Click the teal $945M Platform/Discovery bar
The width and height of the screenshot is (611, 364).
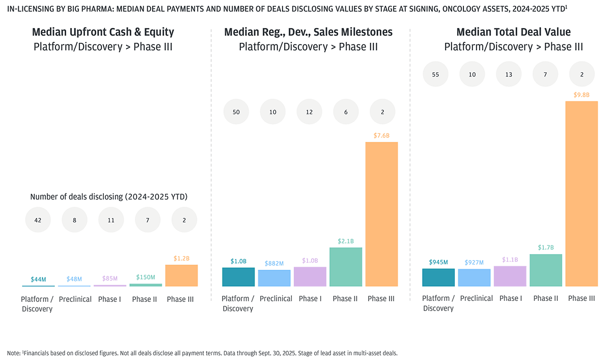[438, 277]
